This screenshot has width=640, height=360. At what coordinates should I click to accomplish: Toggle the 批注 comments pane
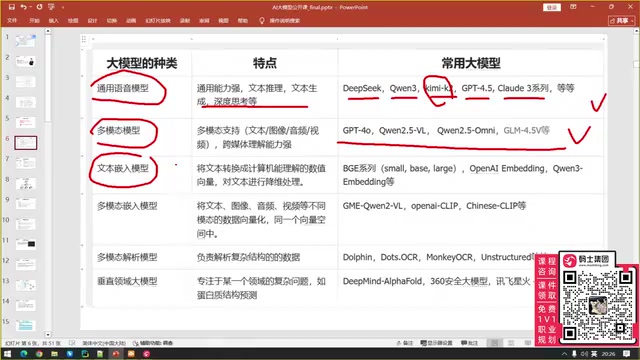point(469,343)
